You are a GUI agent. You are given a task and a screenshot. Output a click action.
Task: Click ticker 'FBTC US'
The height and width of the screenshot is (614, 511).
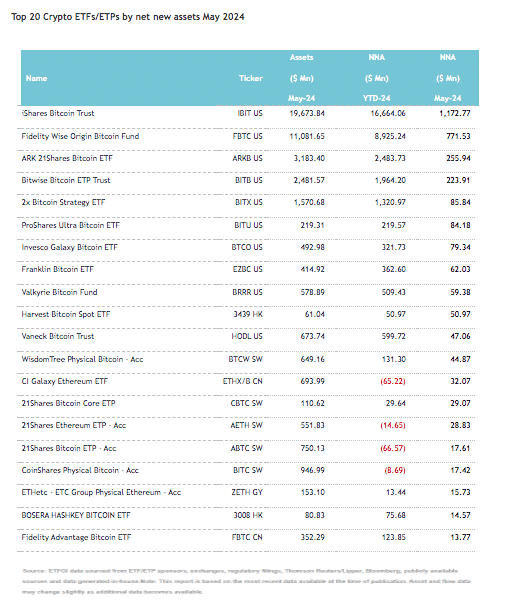pyautogui.click(x=247, y=137)
